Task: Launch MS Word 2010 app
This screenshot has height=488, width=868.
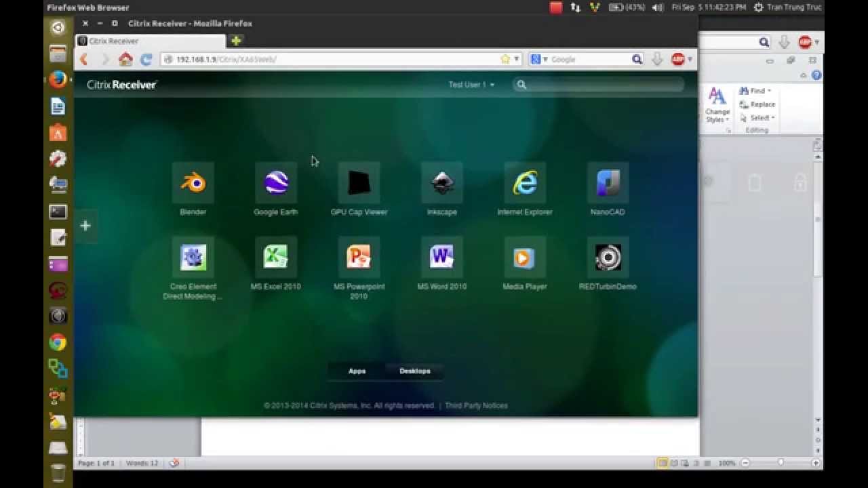Action: [442, 258]
